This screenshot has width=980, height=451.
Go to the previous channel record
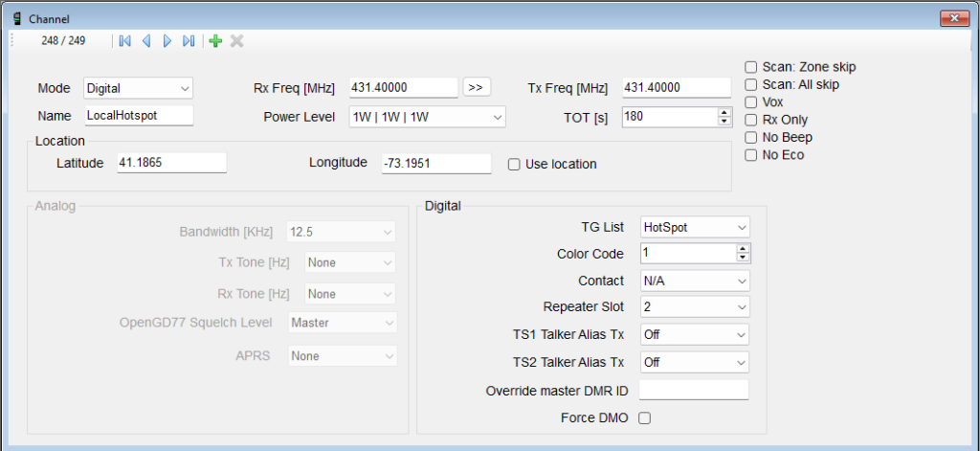click(146, 41)
